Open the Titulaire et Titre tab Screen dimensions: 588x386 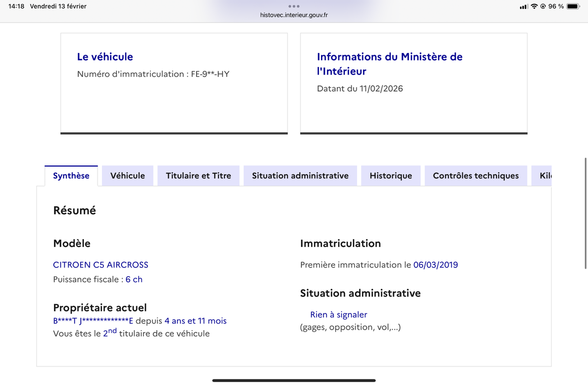(198, 175)
